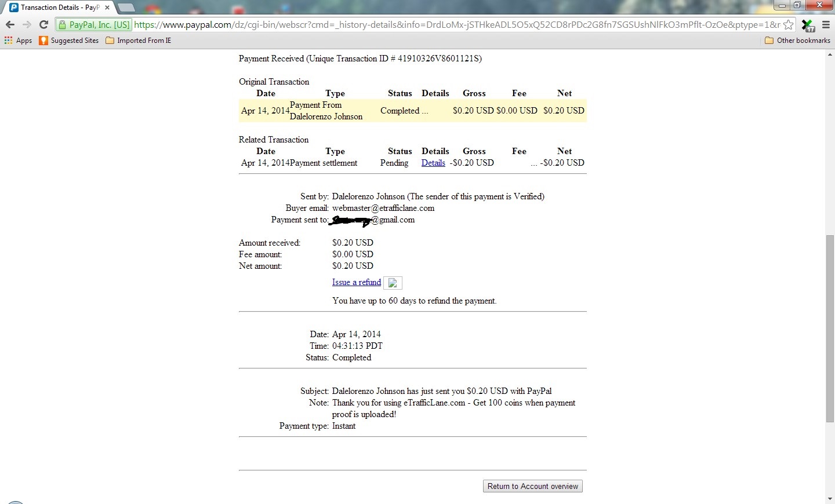This screenshot has width=835, height=504.
Task: Click the Amount received $0.20 USD value
Action: (353, 243)
